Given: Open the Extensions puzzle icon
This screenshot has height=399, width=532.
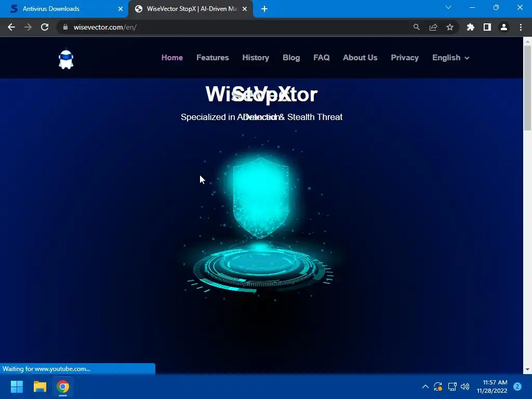Looking at the screenshot, I should [471, 27].
